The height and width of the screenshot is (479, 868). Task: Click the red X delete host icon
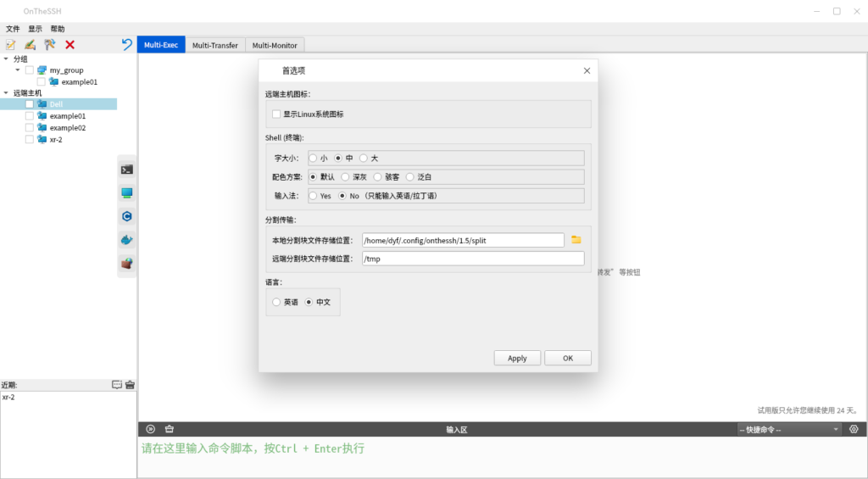(x=70, y=45)
